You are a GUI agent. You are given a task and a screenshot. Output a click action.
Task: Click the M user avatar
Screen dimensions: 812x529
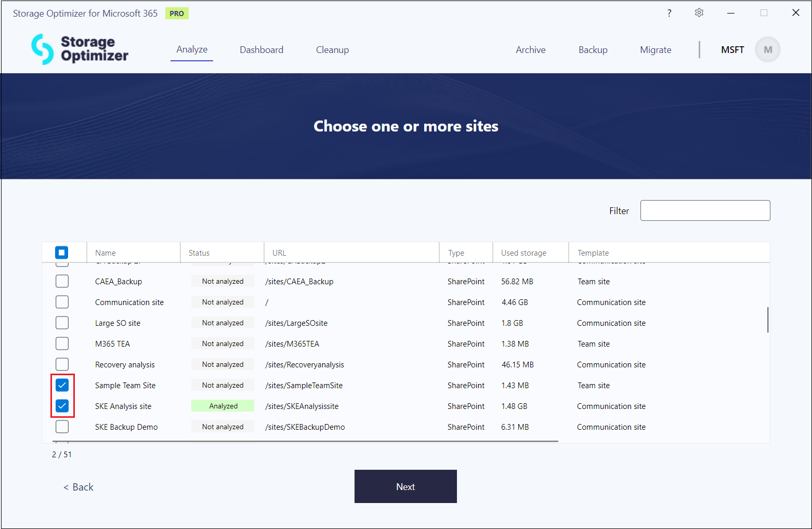coord(767,50)
